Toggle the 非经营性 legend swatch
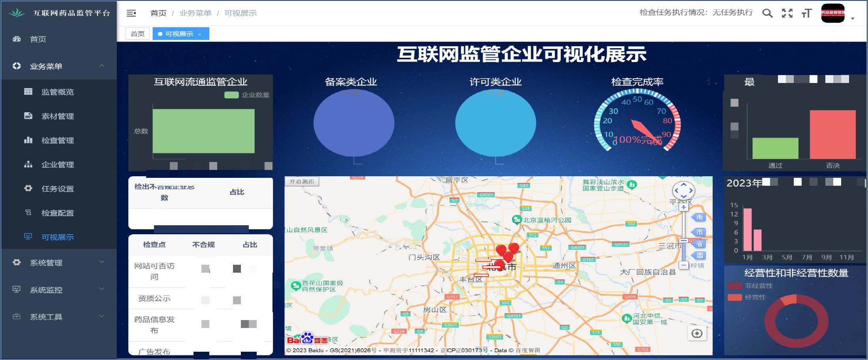Screen dimensions: 868x360 (x=735, y=286)
